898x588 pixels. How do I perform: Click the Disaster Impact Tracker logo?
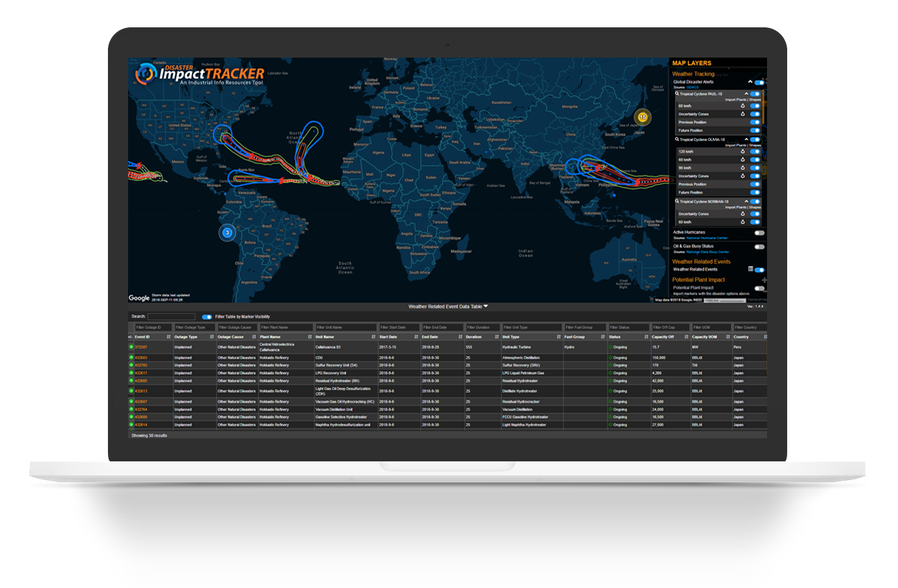[x=201, y=75]
